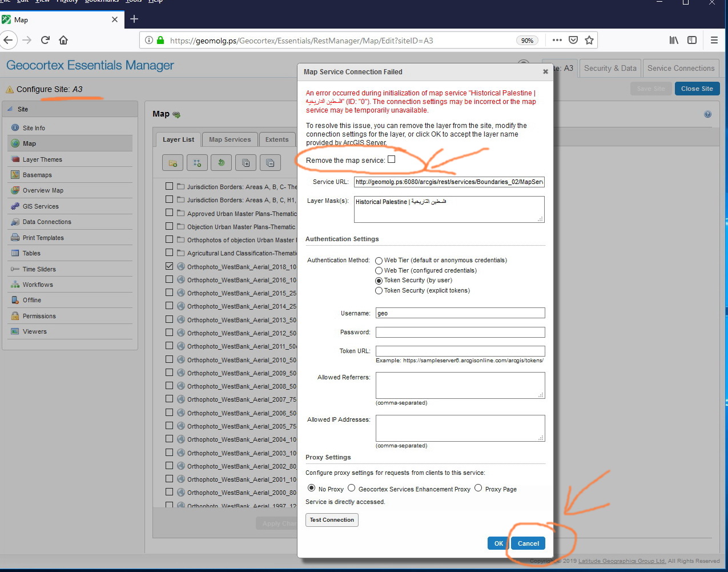The height and width of the screenshot is (572, 728).
Task: Click the OK button in the dialog
Action: pos(498,543)
